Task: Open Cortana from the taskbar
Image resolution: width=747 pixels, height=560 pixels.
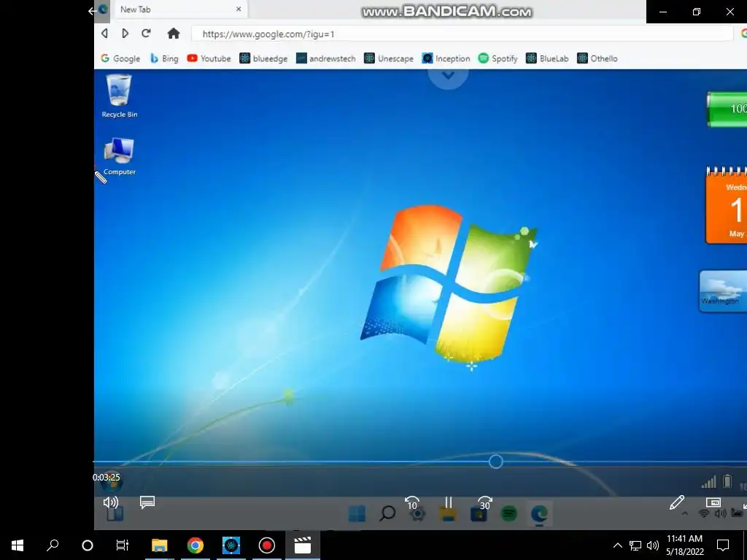Action: click(x=88, y=545)
